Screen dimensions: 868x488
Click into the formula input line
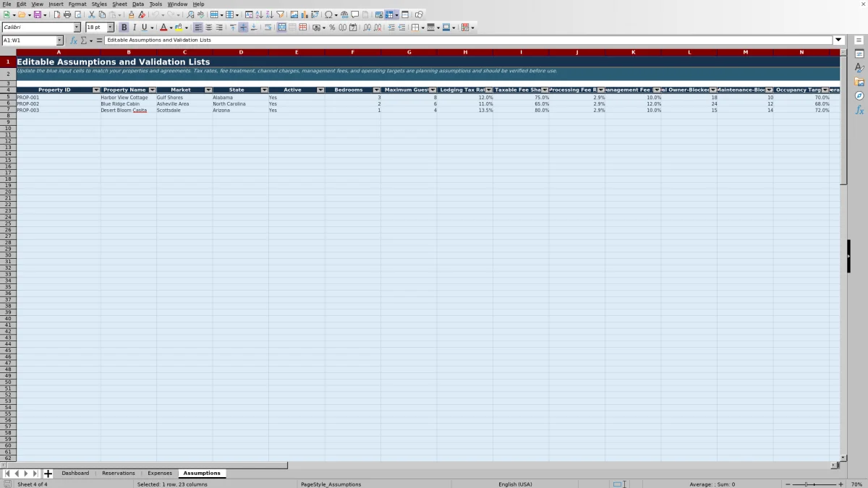coord(469,40)
